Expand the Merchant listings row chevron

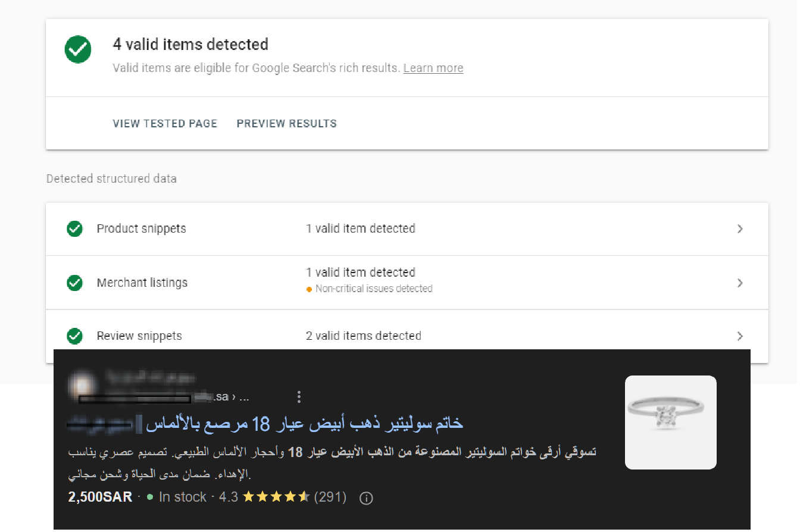click(740, 283)
